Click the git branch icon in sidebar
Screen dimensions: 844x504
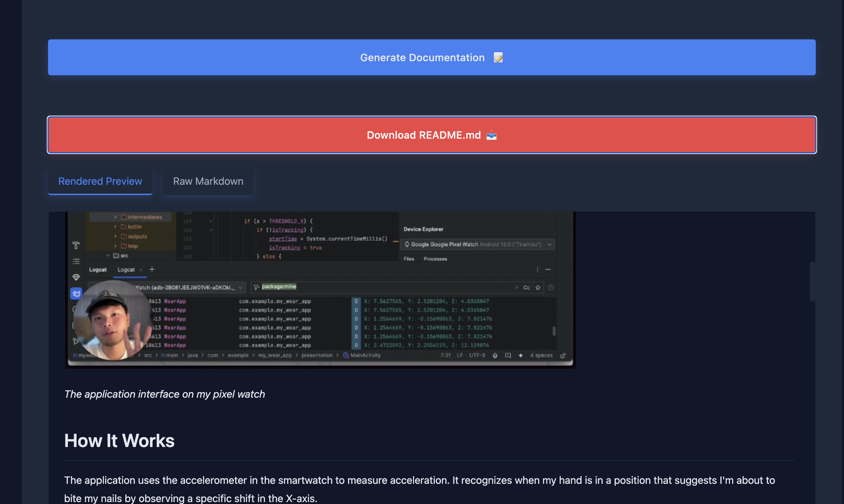click(75, 341)
